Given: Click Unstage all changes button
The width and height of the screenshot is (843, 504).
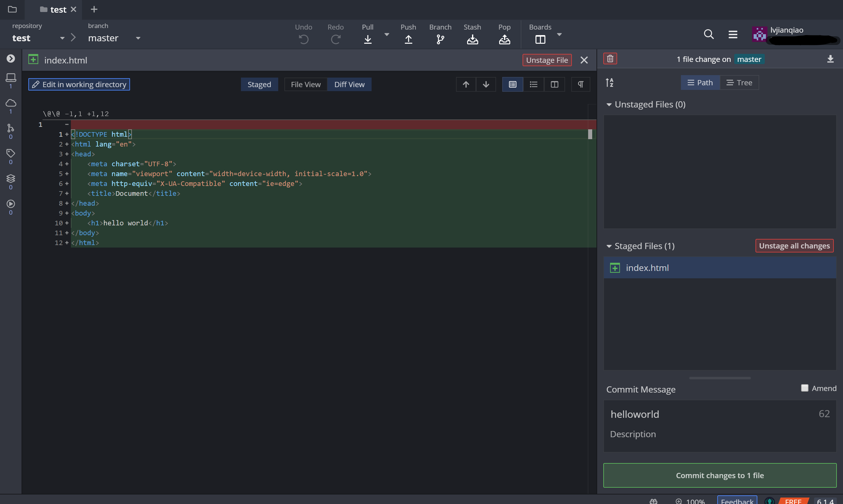Looking at the screenshot, I should (794, 246).
